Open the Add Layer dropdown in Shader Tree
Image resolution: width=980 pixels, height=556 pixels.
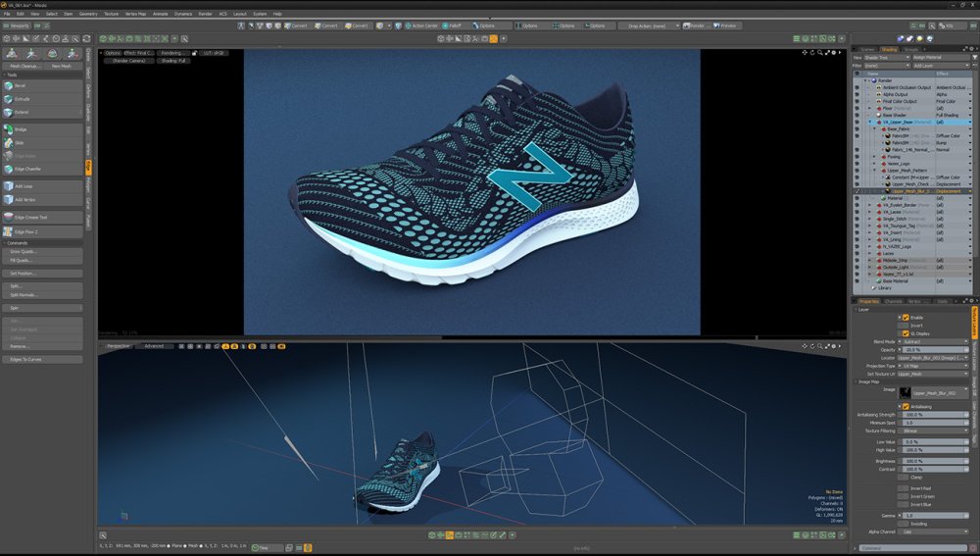click(x=941, y=66)
